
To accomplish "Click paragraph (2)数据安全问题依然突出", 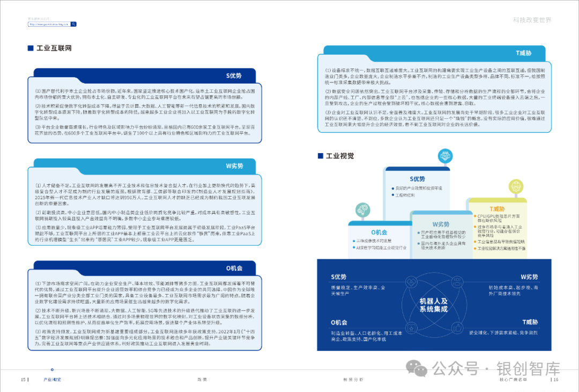I will coord(435,97).
